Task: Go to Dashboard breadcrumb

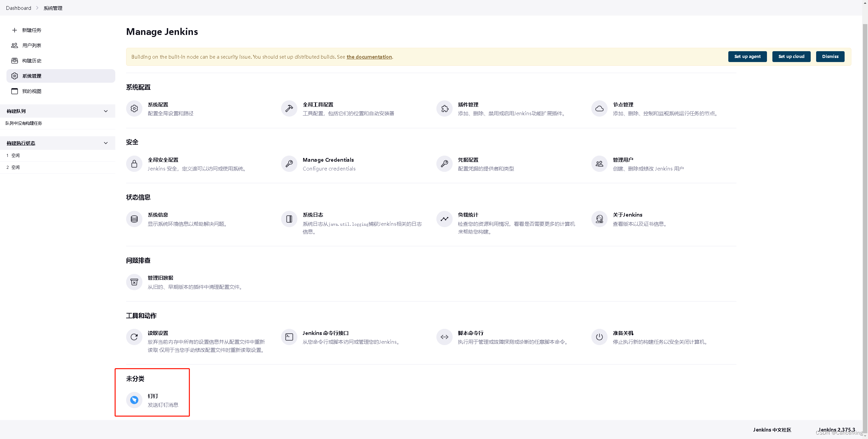Action: (19, 8)
